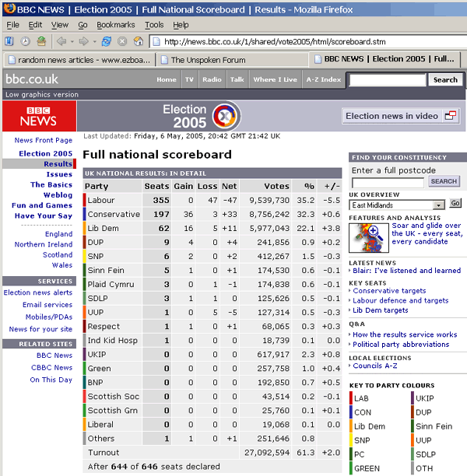This screenshot has width=467, height=476.
Task: Open Blair: I've listened and learned
Action: point(407,270)
